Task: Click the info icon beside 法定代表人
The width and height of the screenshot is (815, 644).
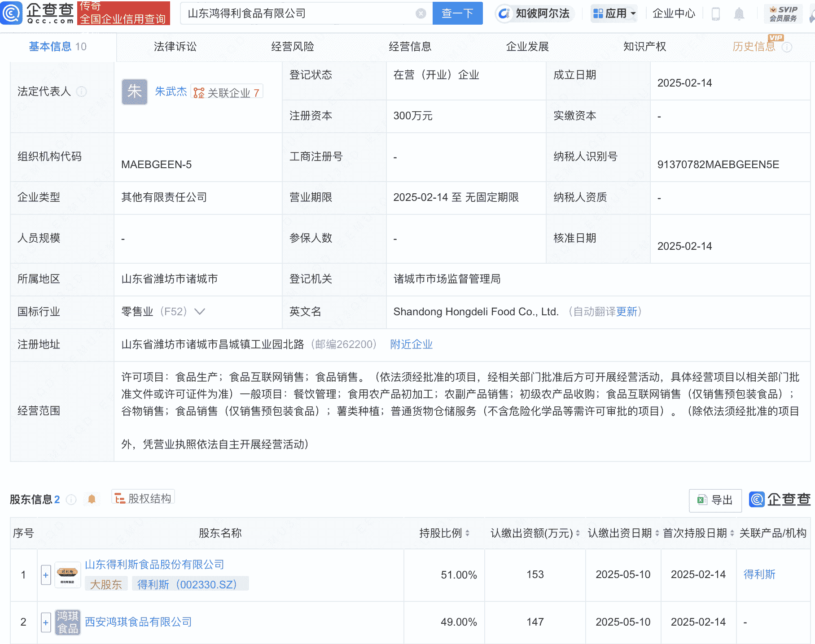Action: 82,92
